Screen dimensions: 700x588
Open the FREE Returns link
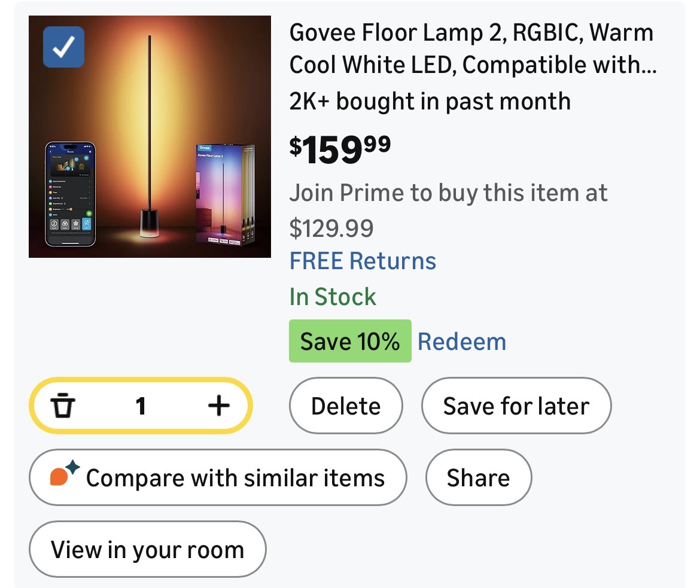(363, 261)
